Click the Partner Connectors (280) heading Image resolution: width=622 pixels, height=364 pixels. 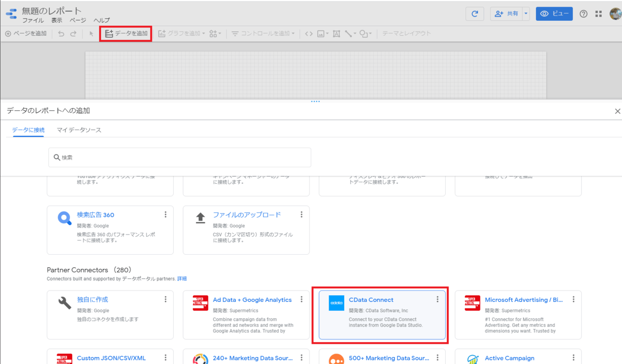tap(89, 270)
